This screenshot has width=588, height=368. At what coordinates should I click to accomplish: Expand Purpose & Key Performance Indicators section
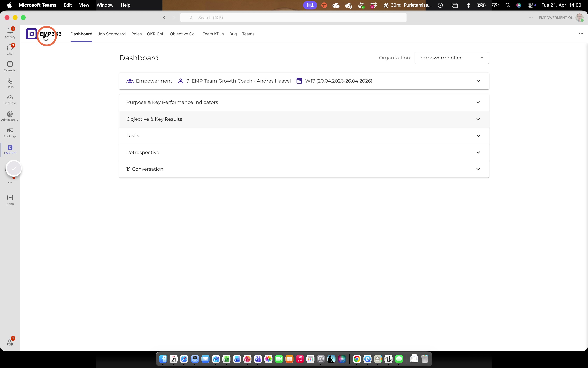(304, 103)
